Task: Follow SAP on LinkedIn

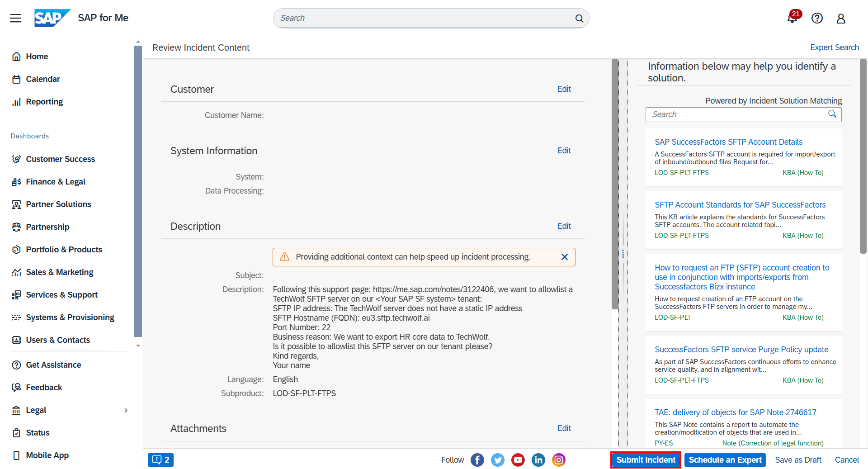Action: [538, 460]
